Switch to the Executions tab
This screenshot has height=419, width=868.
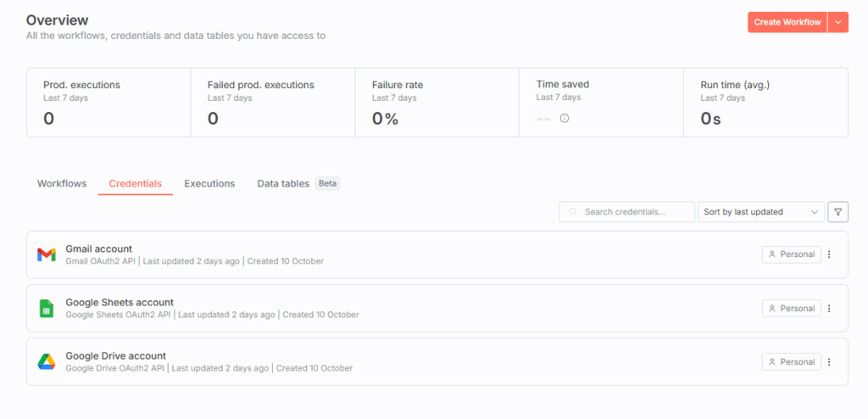coord(209,183)
